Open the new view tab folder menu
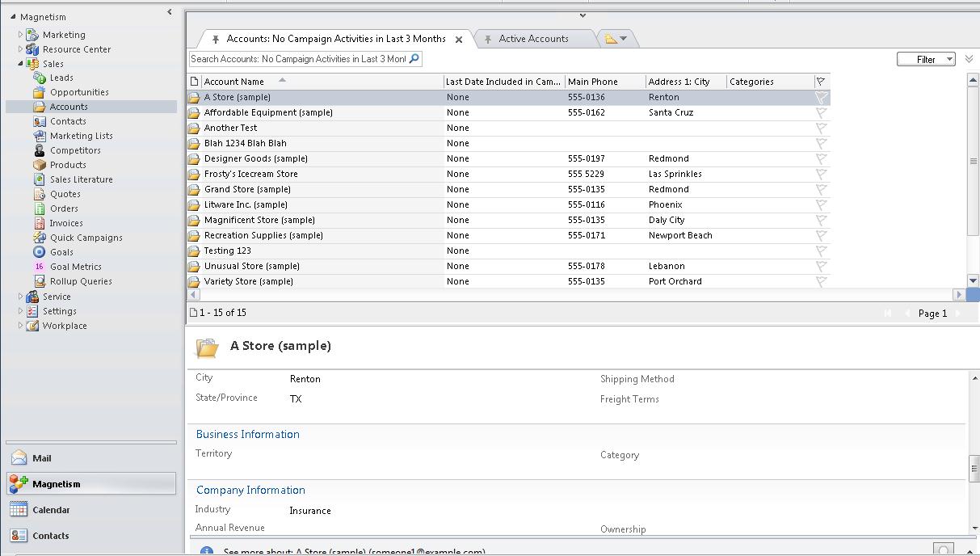The height and width of the screenshot is (556, 980). tap(617, 38)
